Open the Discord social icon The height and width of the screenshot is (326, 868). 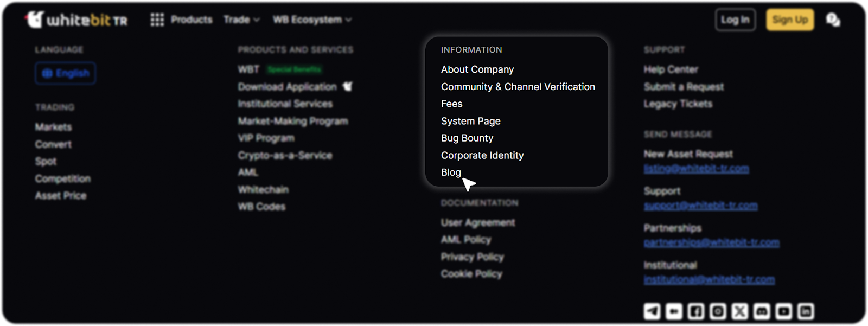click(762, 311)
